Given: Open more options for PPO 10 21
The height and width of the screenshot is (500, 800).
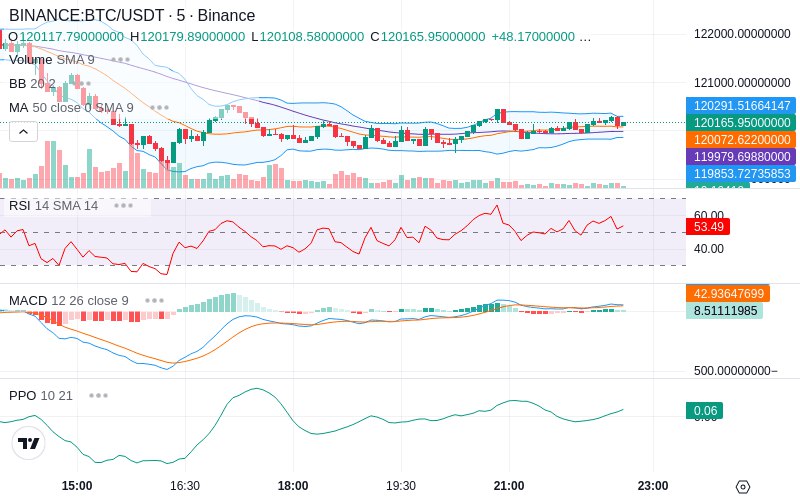Looking at the screenshot, I should coord(98,395).
